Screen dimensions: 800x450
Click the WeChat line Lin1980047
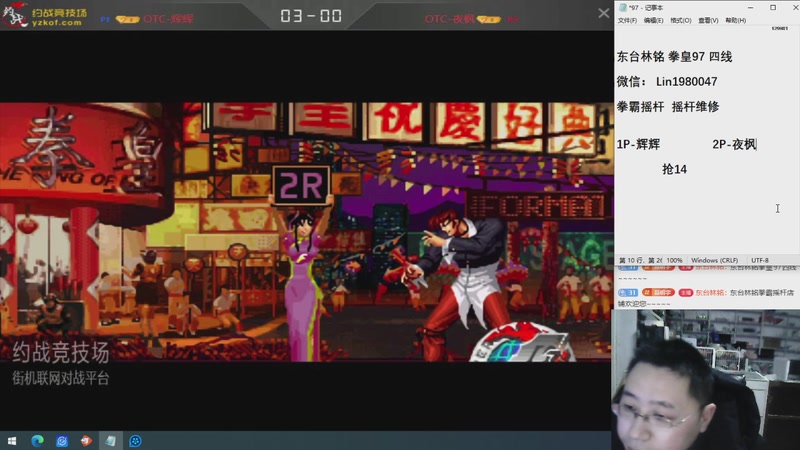667,82
